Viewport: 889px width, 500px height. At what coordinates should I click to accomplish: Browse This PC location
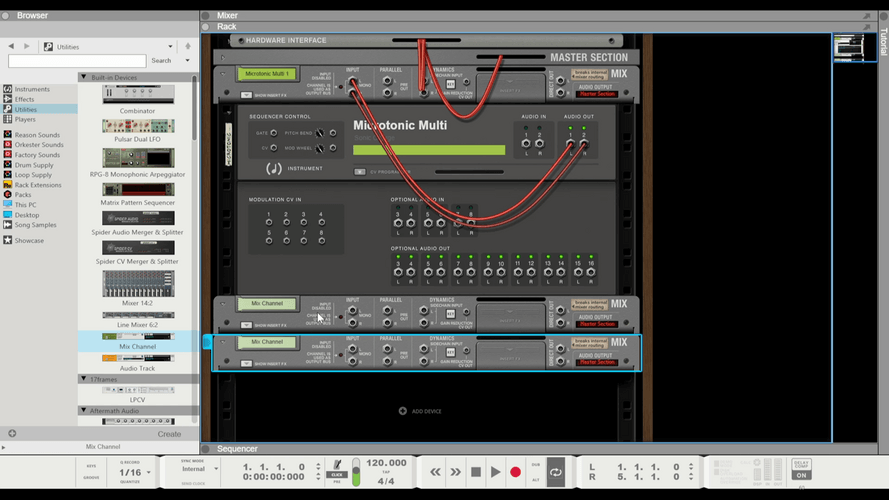pos(25,205)
